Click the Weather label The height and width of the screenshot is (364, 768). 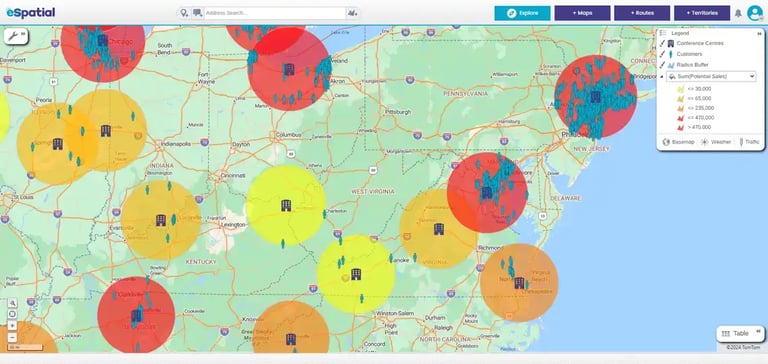tap(721, 142)
